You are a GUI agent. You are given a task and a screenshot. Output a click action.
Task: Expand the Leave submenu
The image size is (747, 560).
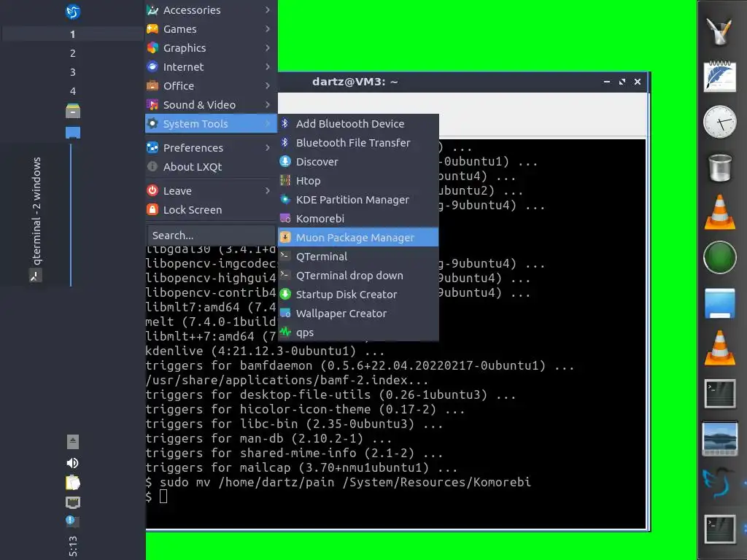pos(211,191)
